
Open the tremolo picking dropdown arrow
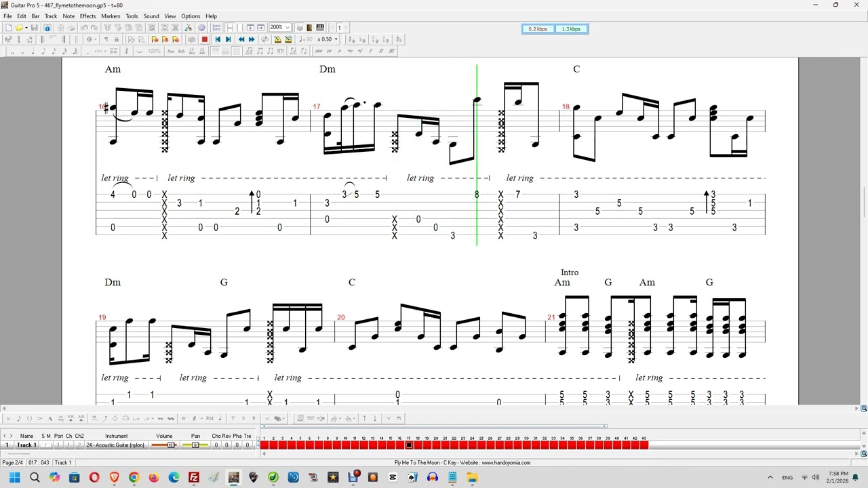pyautogui.click(x=201, y=418)
